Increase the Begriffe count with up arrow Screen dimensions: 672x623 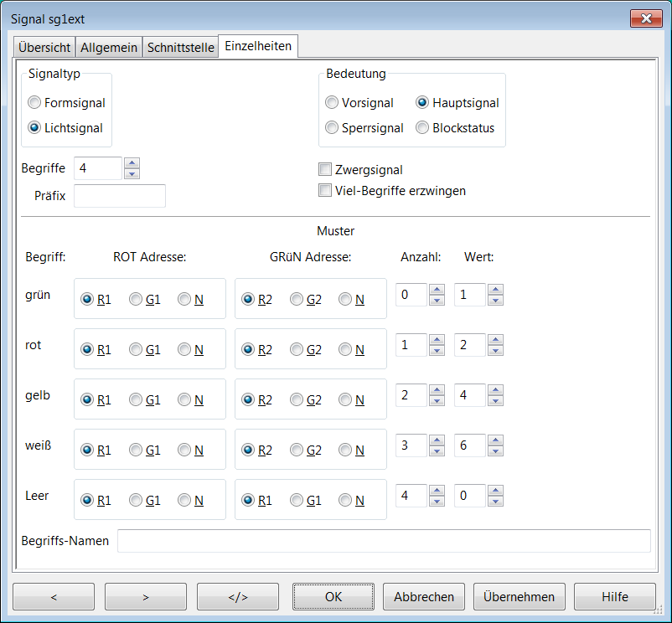click(132, 163)
